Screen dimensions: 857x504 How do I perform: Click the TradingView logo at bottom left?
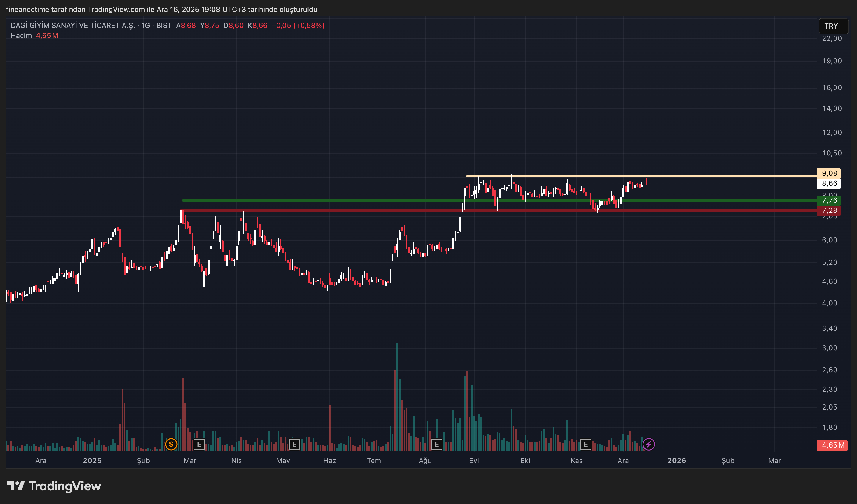click(54, 486)
